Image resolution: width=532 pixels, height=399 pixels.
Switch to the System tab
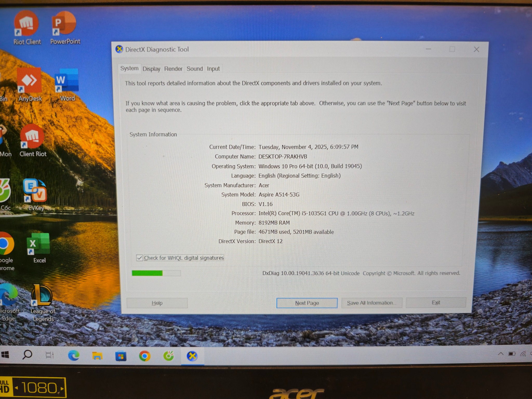coord(129,68)
